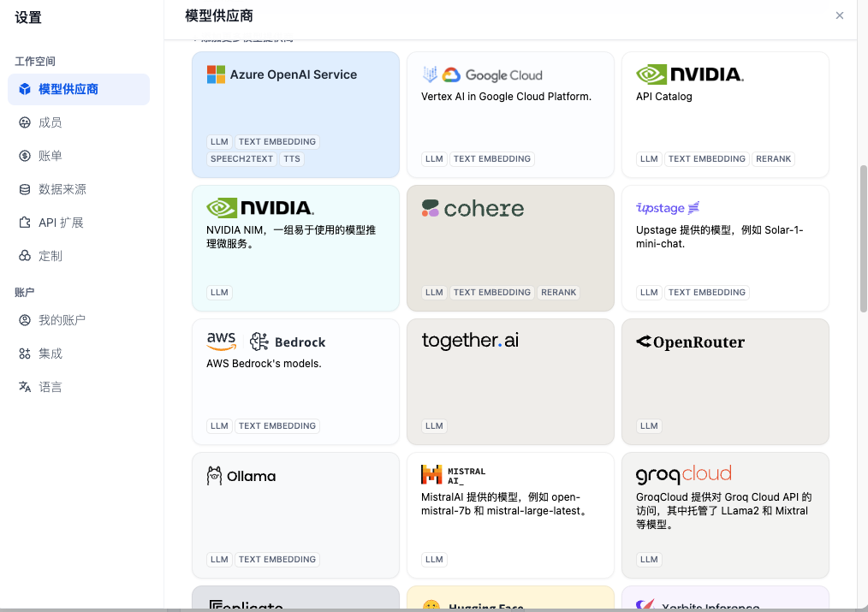Image resolution: width=868 pixels, height=612 pixels.
Task: Open the API 扩展 section
Action: coord(61,223)
